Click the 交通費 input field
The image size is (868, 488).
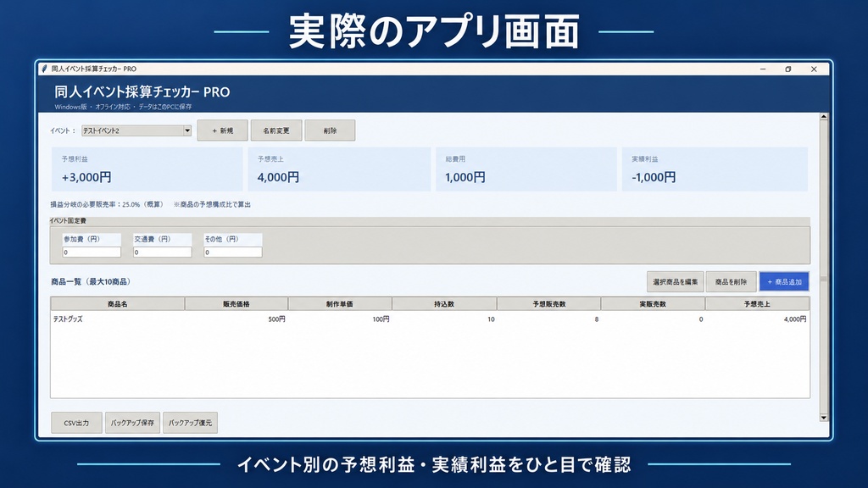point(162,252)
